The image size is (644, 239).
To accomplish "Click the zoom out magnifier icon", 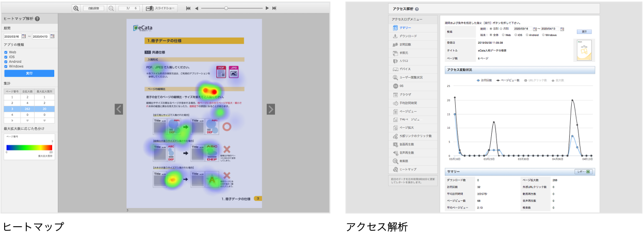I will [x=111, y=8].
